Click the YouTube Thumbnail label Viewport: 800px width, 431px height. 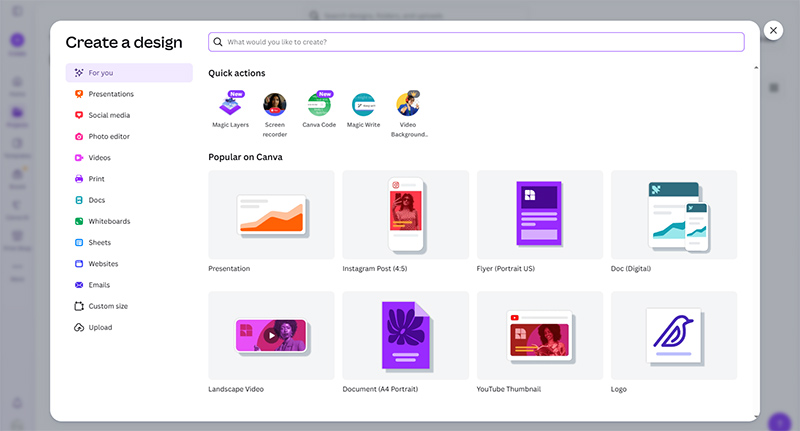click(509, 389)
